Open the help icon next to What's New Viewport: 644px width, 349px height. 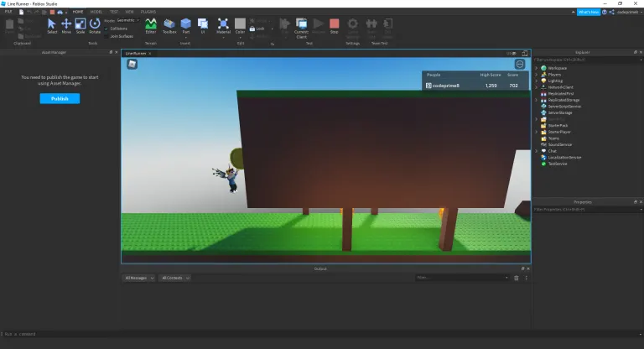(604, 12)
